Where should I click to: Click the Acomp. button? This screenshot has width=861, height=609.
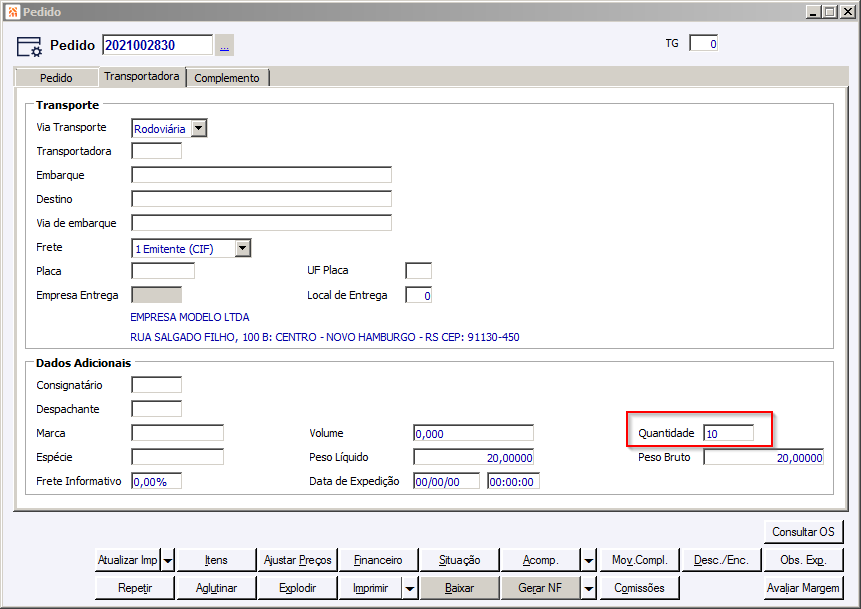540,560
